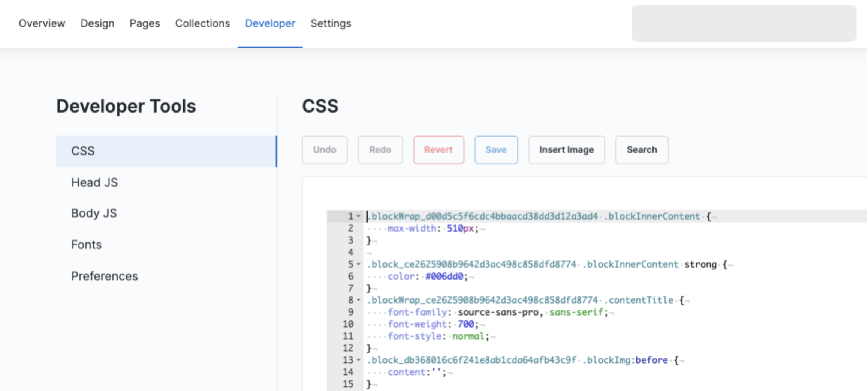Go to the Pages tab

point(145,23)
